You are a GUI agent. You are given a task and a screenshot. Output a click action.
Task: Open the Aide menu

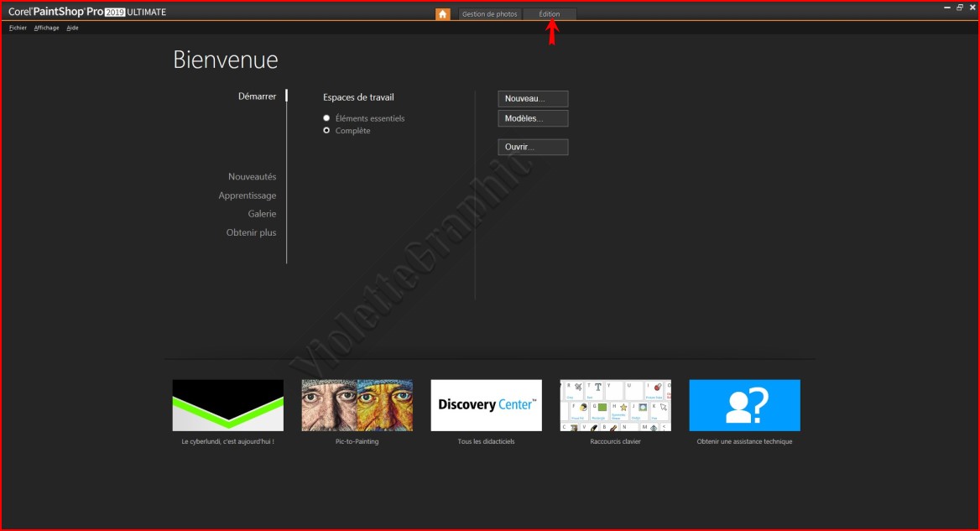tap(72, 28)
